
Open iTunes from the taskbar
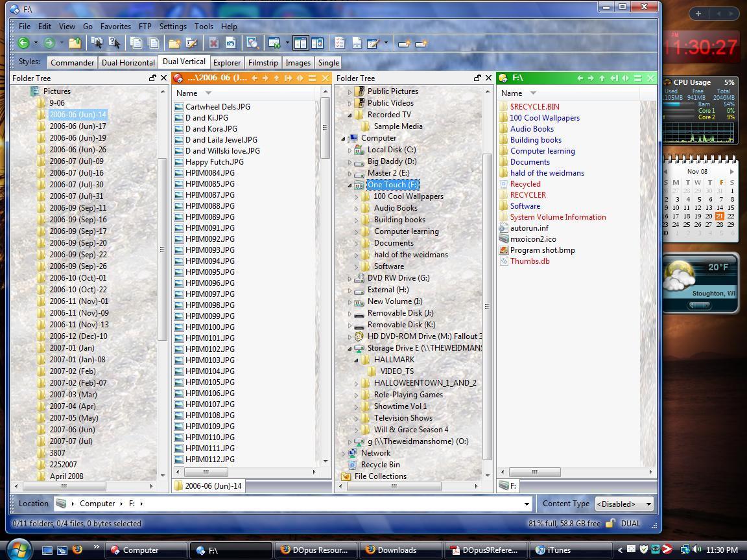558,550
